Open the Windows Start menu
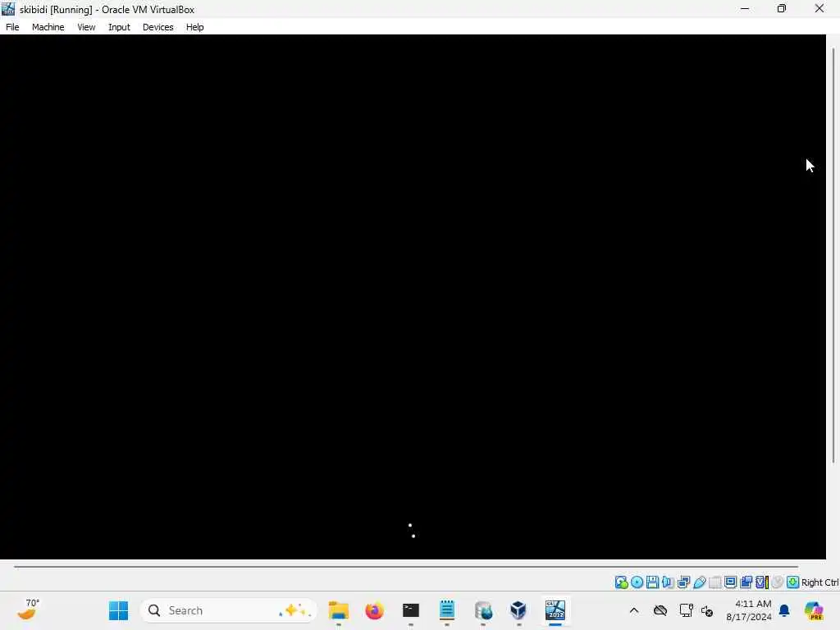The width and height of the screenshot is (840, 630). click(x=118, y=610)
